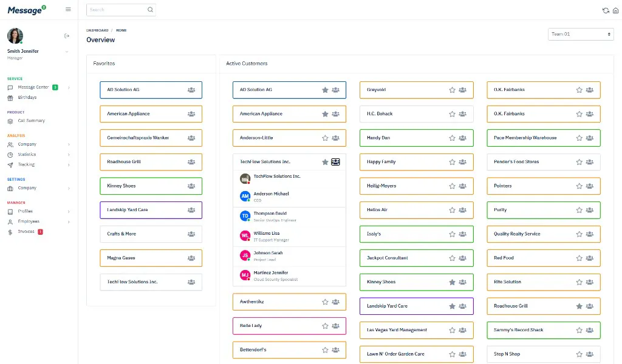Favorite Purity with its star
622x364 pixels.
pos(579,210)
